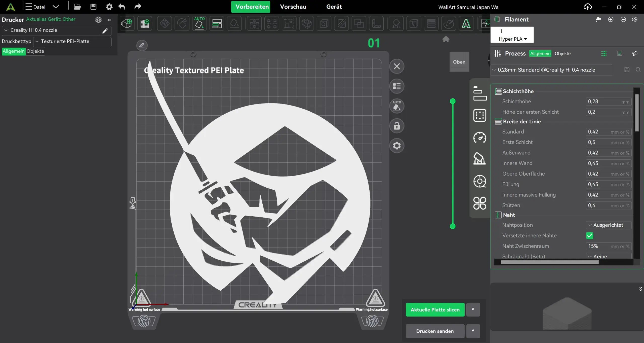644x343 pixels.
Task: Open project with the folder icon
Action: 77,7
